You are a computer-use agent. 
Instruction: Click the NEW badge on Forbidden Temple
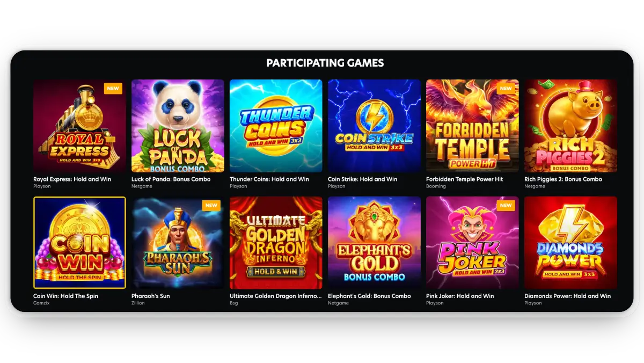pos(506,89)
